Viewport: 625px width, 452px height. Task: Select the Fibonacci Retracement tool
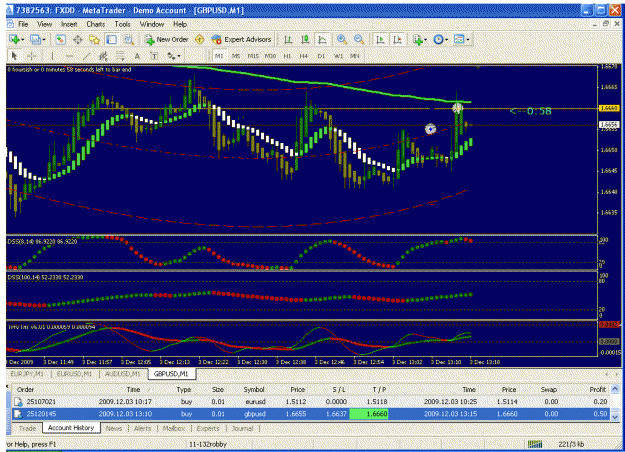(120, 56)
